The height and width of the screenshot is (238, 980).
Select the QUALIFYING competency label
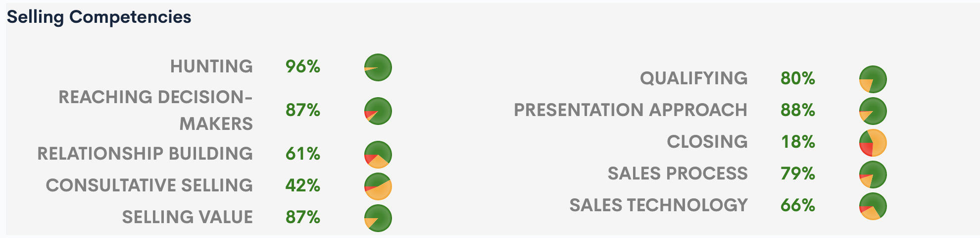click(694, 78)
